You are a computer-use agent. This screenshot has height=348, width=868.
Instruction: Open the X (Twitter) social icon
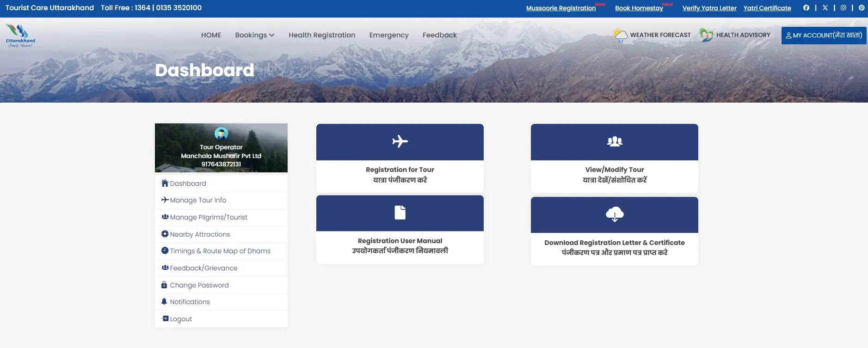coord(825,8)
